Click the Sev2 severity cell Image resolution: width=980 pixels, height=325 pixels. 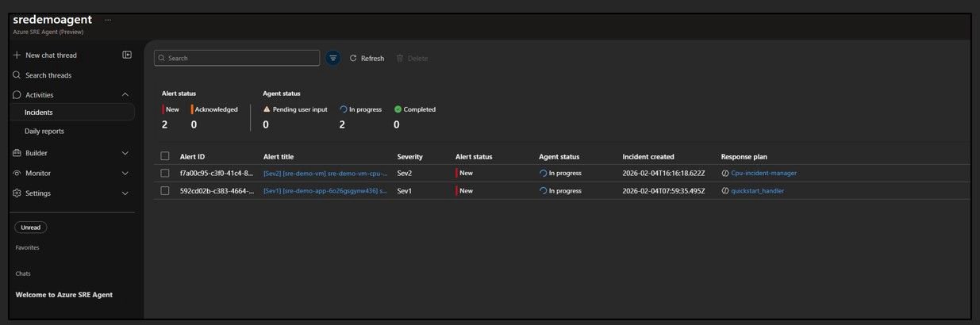coord(405,173)
